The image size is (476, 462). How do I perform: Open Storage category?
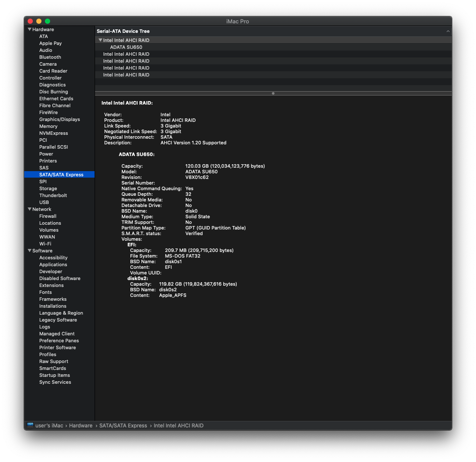pos(48,188)
